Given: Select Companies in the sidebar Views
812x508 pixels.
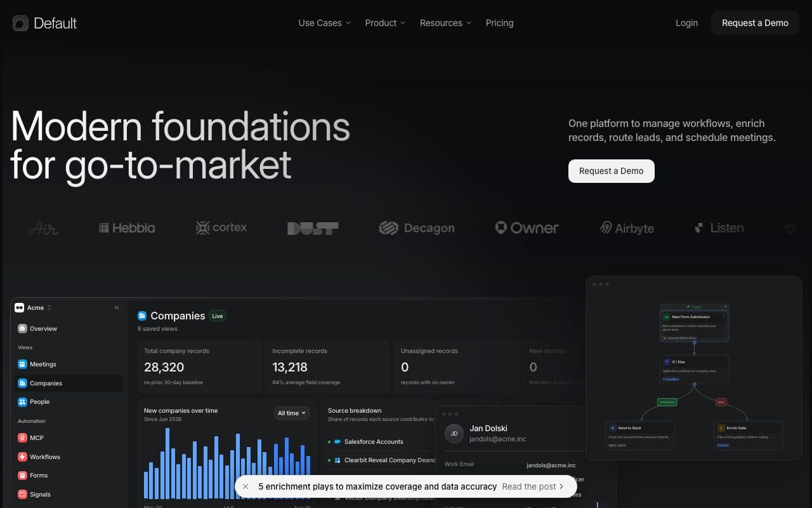Looking at the screenshot, I should [69, 383].
